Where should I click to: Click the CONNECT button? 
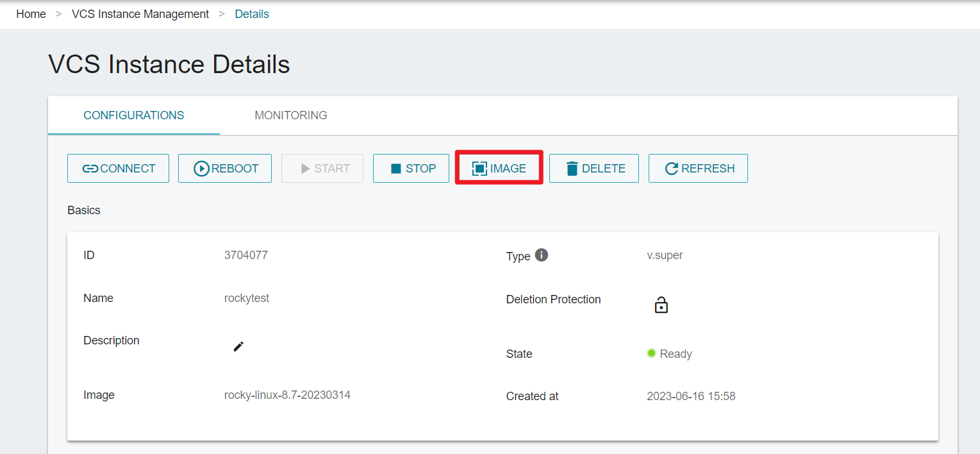[119, 169]
